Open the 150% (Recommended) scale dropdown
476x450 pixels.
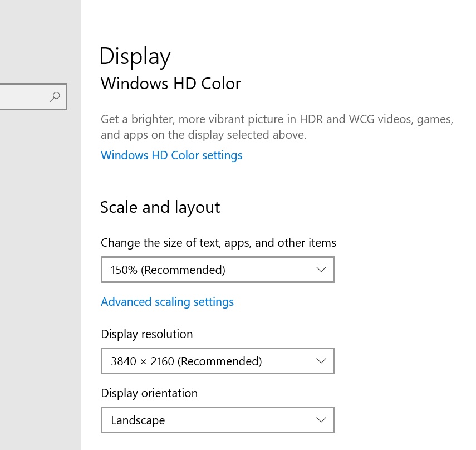pos(217,270)
